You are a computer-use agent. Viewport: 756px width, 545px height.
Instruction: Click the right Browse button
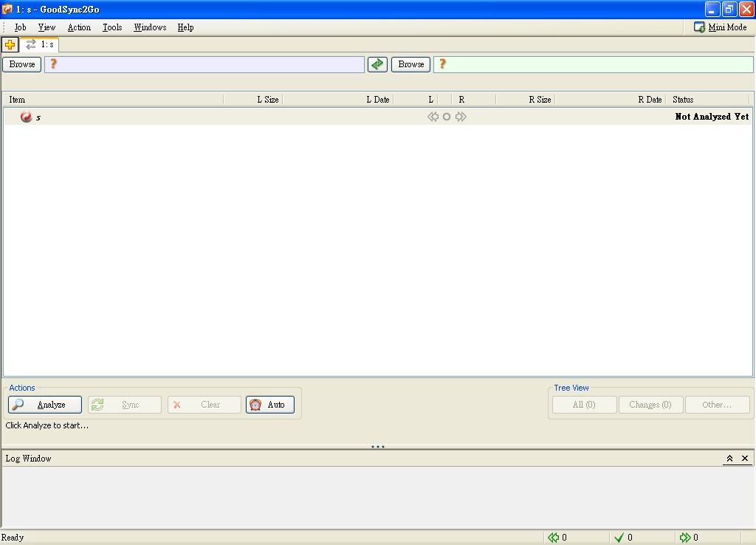click(410, 64)
